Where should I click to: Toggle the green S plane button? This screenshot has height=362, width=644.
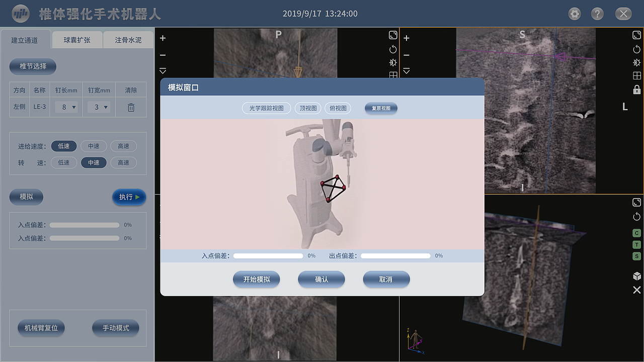tap(636, 256)
